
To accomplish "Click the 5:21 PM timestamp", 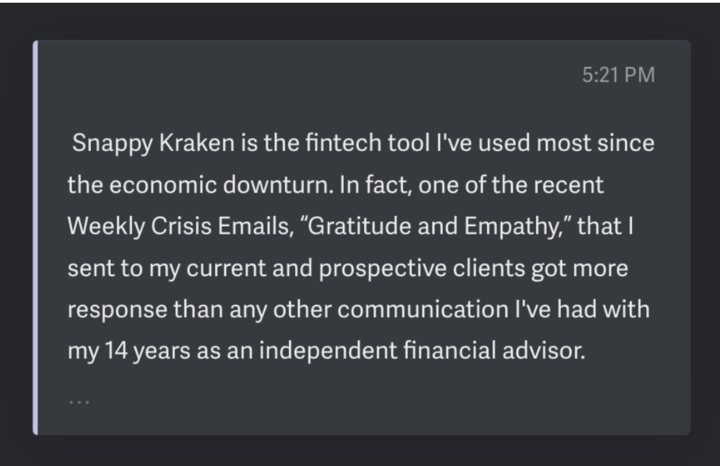I will pyautogui.click(x=618, y=76).
